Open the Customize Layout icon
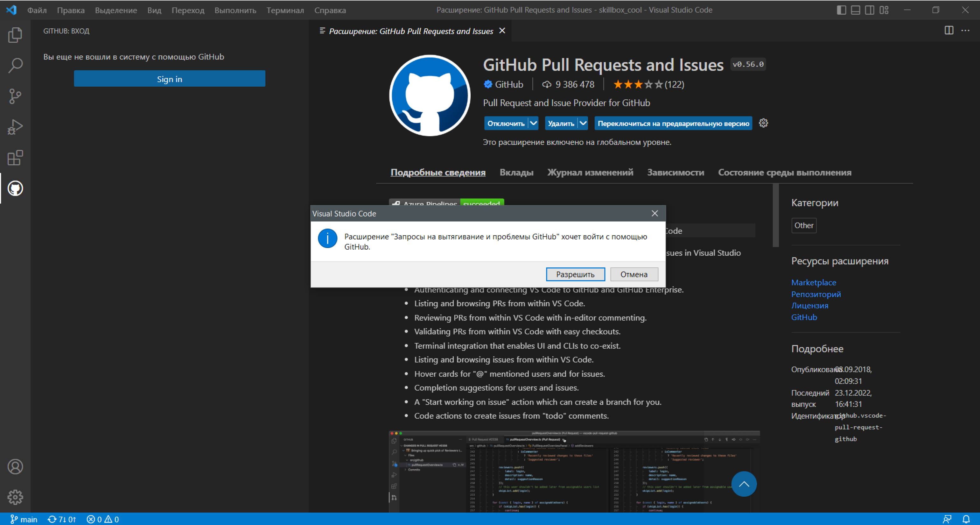This screenshot has height=525, width=980. pyautogui.click(x=884, y=10)
